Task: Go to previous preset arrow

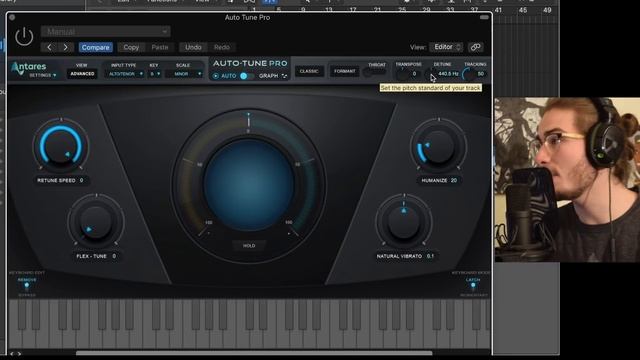Action: coord(49,47)
